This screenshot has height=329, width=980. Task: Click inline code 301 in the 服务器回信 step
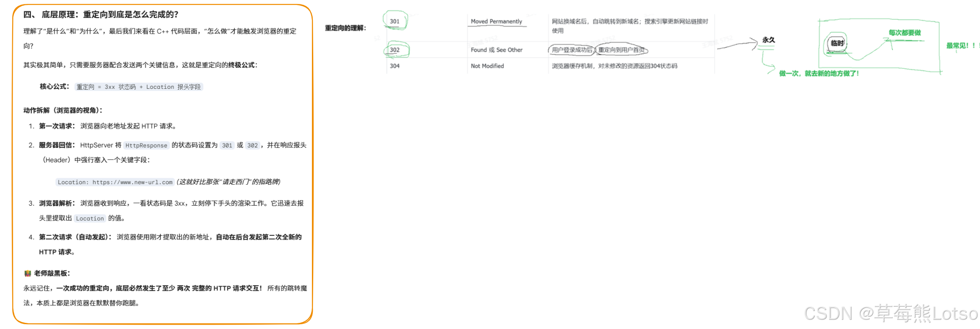tap(227, 146)
